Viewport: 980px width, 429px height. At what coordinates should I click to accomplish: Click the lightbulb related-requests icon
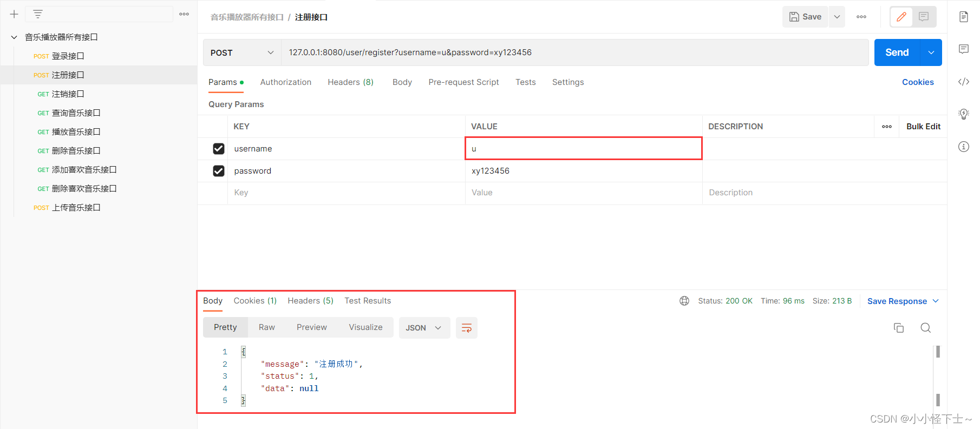click(964, 114)
